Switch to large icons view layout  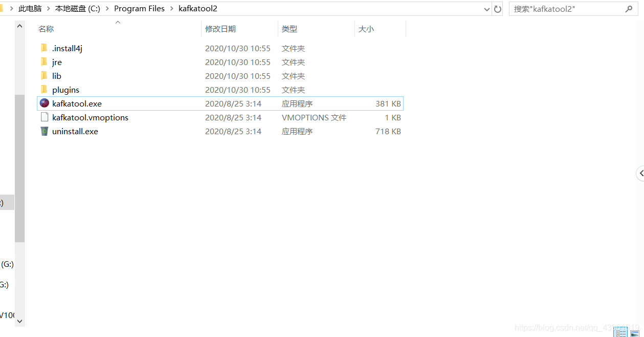coord(634,333)
